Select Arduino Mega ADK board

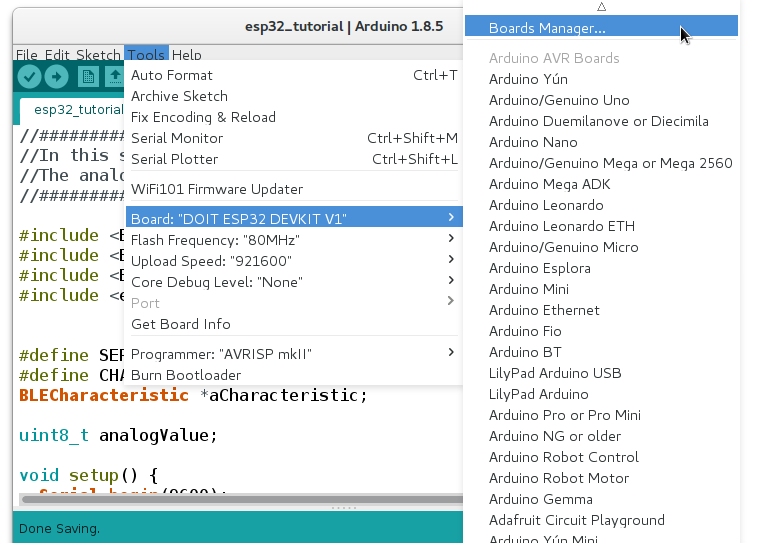(x=601, y=184)
